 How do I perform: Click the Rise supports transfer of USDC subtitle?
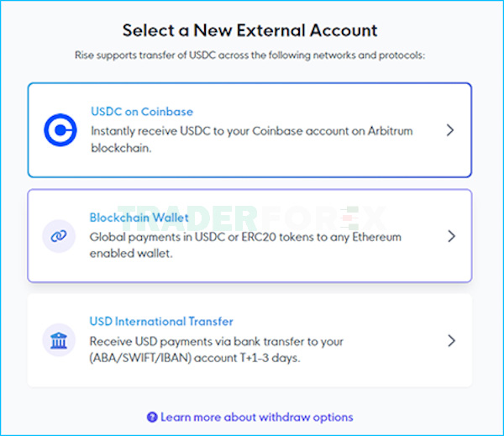249,55
